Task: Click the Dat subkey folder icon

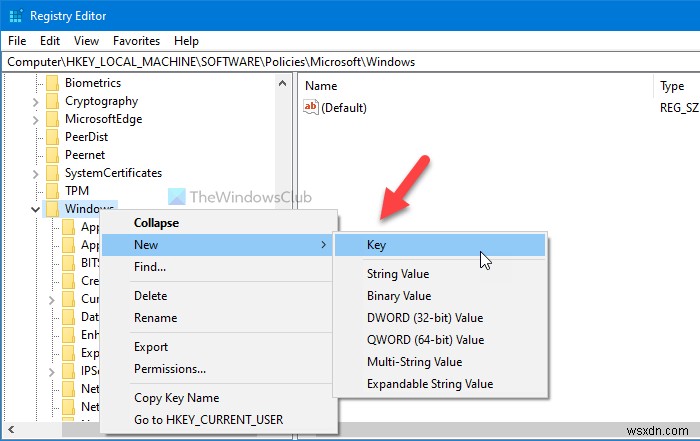Action: tap(69, 317)
